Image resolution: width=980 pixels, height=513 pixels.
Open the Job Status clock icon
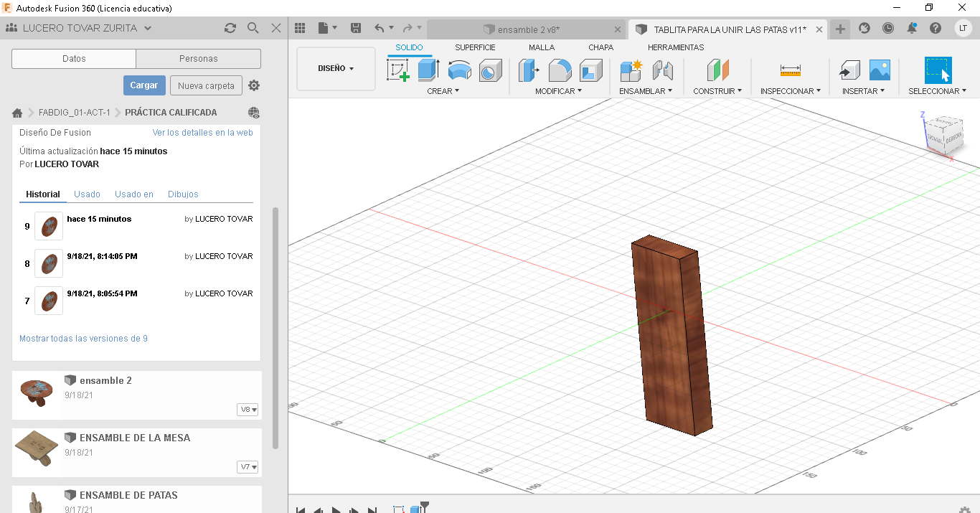tap(888, 28)
